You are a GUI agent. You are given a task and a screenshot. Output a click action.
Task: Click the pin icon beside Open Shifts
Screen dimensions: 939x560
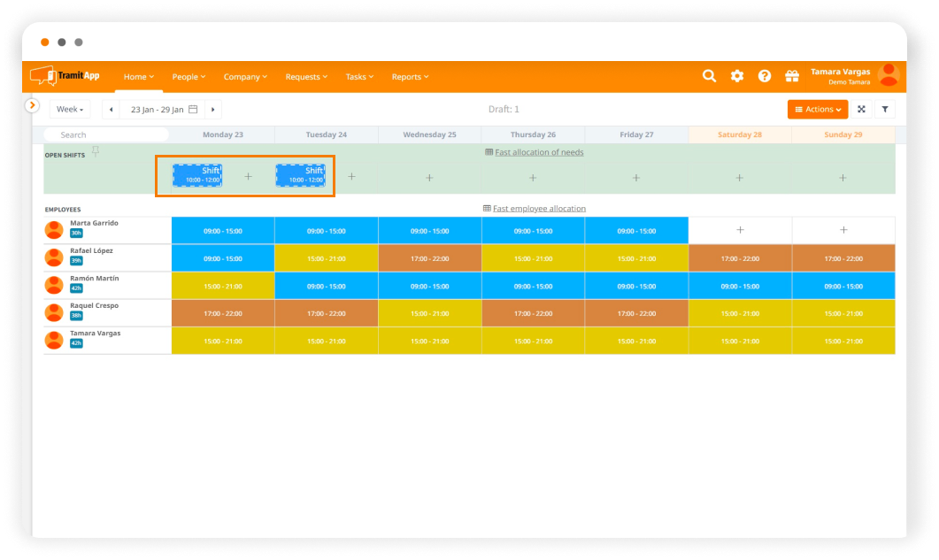[x=96, y=152]
